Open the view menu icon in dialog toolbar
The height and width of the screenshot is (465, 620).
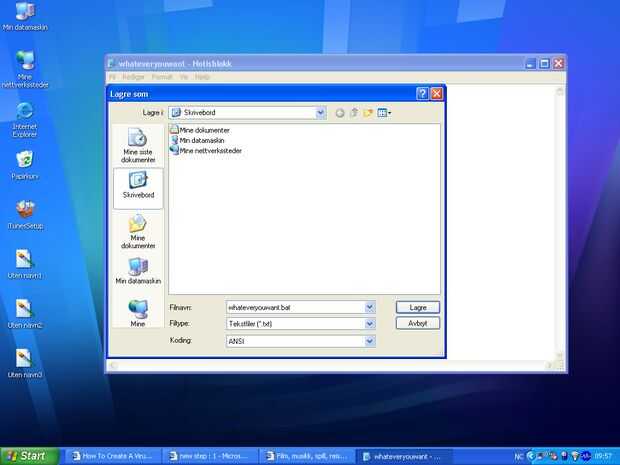pos(384,113)
